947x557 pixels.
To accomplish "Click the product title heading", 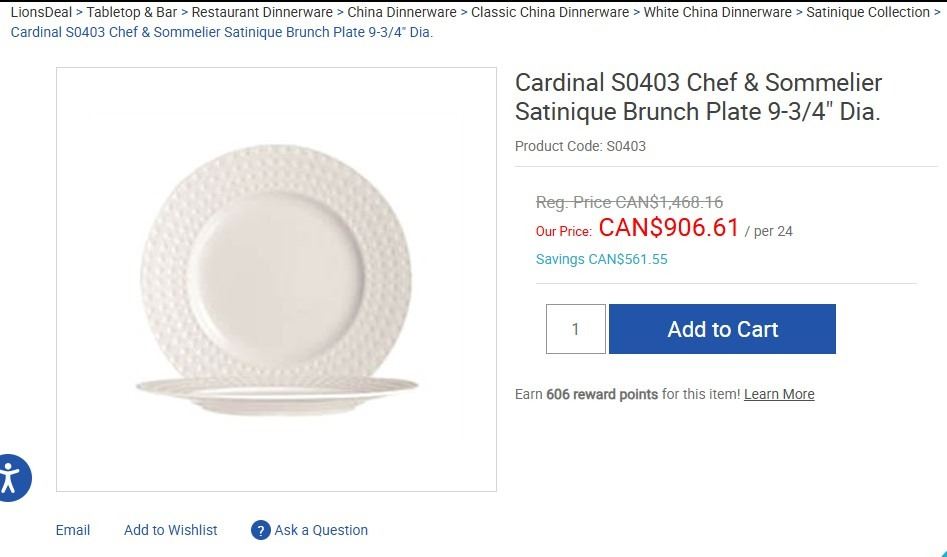I will pos(698,97).
